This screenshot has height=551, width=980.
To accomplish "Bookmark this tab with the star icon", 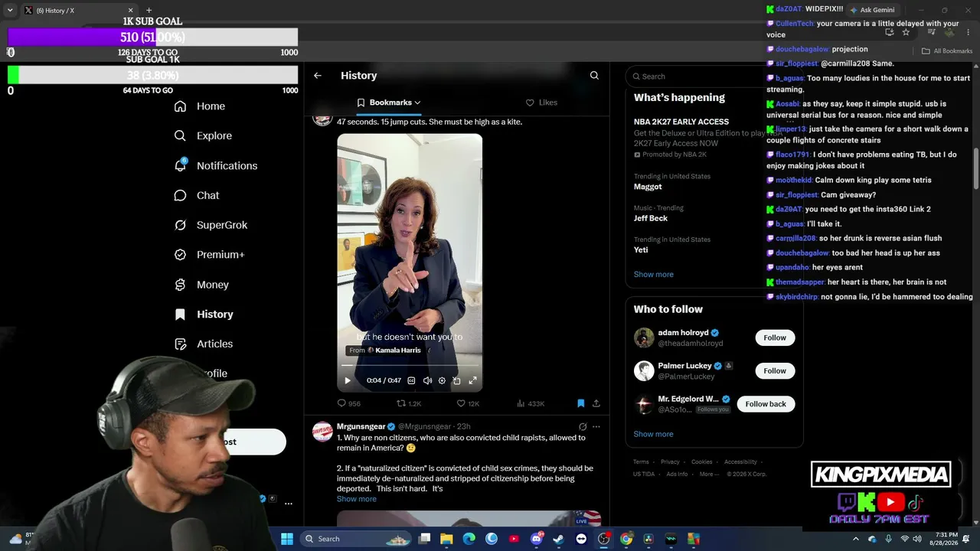I will click(906, 32).
